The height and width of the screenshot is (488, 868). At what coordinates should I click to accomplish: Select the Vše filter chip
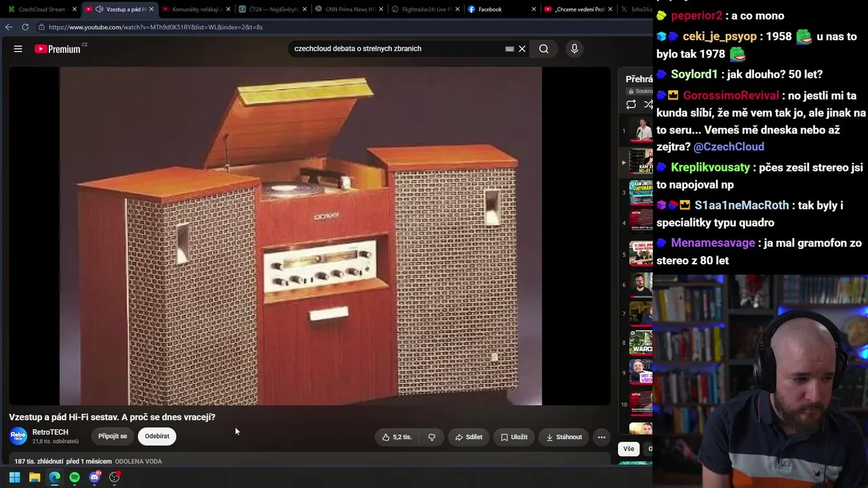(x=629, y=449)
